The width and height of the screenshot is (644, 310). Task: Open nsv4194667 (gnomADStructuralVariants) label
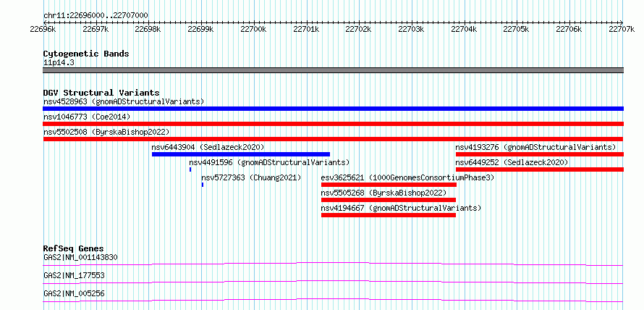[x=401, y=208]
